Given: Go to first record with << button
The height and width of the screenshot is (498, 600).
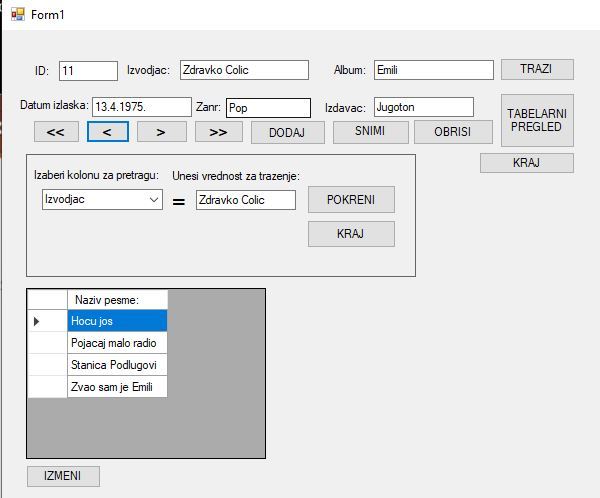Looking at the screenshot, I should click(x=56, y=132).
